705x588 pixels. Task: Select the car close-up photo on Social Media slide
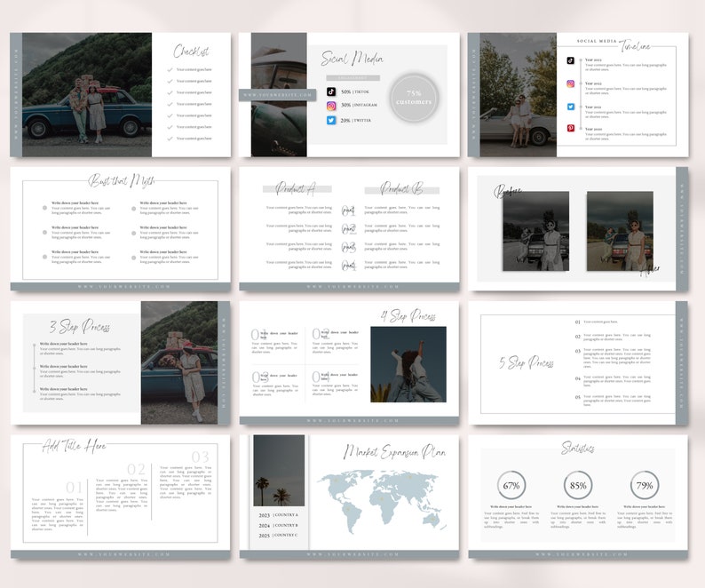pos(279,94)
